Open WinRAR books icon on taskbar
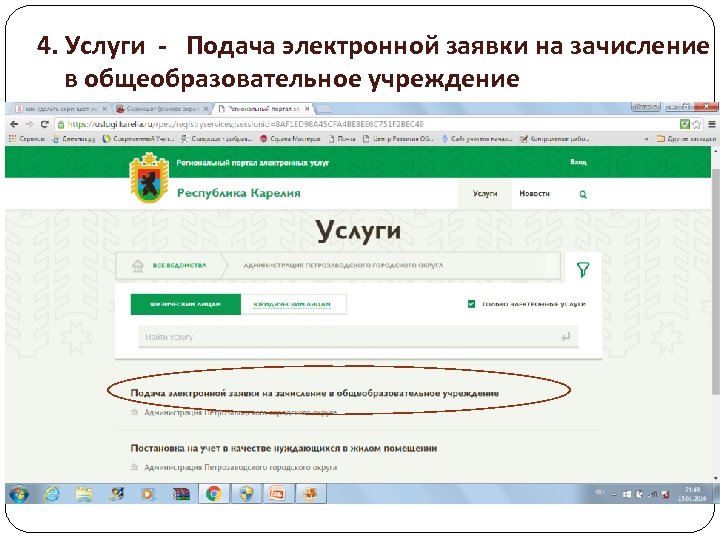This screenshot has width=720, height=540. 181,494
